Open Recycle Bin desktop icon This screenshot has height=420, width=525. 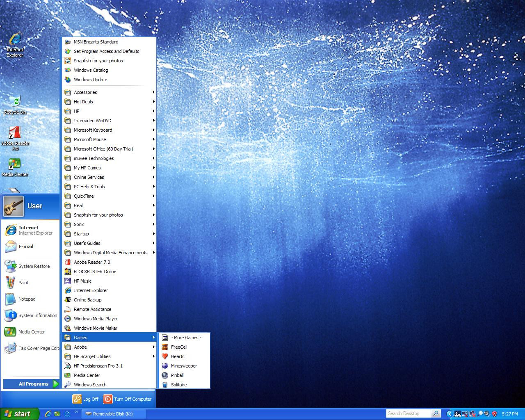(15, 105)
